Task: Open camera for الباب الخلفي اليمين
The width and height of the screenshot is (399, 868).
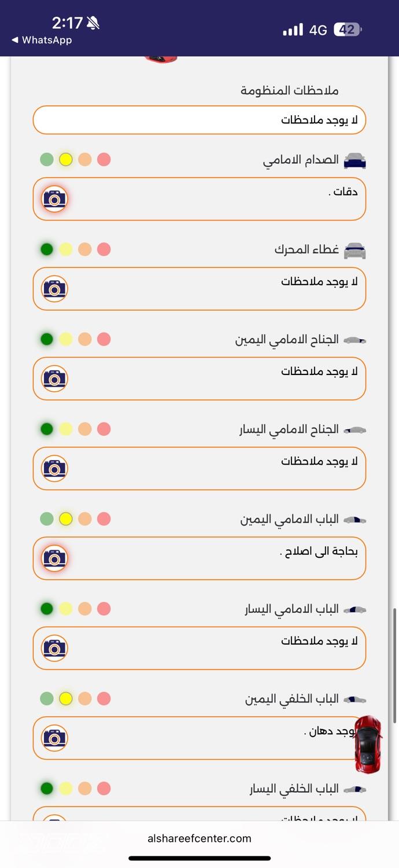Action: point(55,738)
